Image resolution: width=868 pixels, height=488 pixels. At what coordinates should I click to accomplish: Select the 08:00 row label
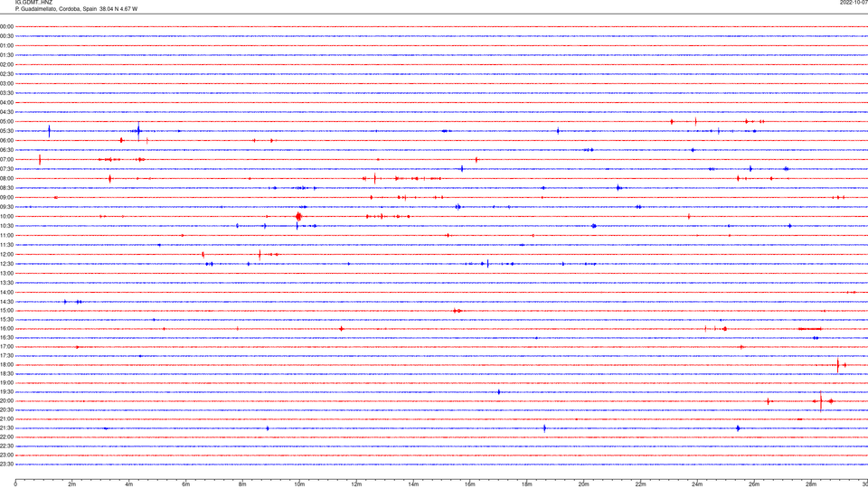click(6, 179)
